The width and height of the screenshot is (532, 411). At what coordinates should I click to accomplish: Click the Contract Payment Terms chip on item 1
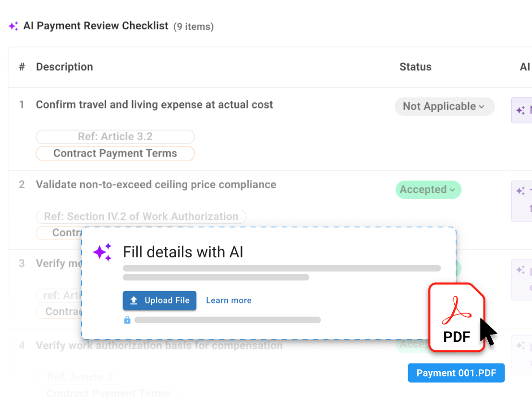tap(115, 153)
